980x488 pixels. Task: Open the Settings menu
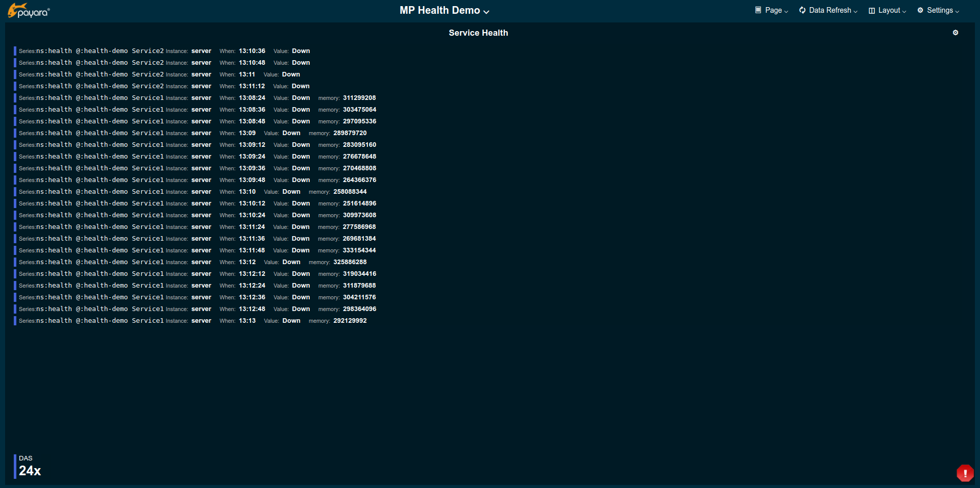click(x=940, y=10)
